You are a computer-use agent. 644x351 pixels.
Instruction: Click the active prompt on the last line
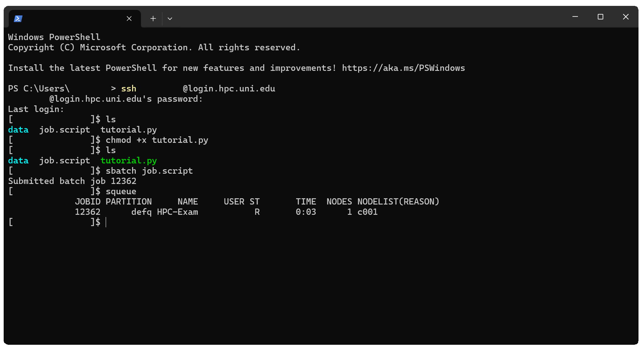[106, 222]
